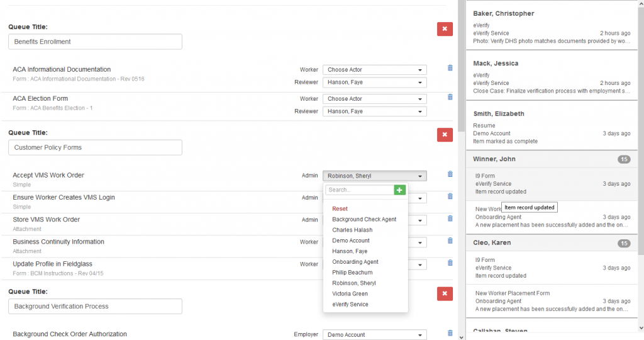Click trash icon for Store VMS Work Order
The width and height of the screenshot is (644, 340).
point(450,218)
